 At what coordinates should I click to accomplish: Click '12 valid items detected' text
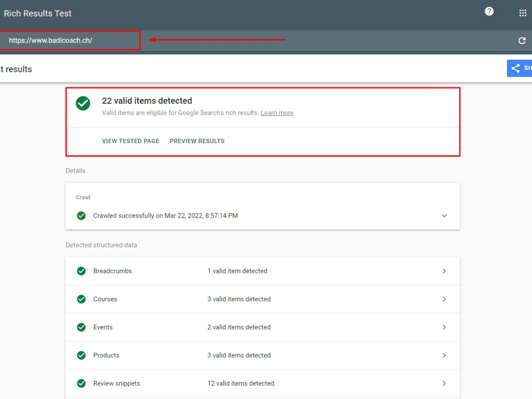coord(240,384)
